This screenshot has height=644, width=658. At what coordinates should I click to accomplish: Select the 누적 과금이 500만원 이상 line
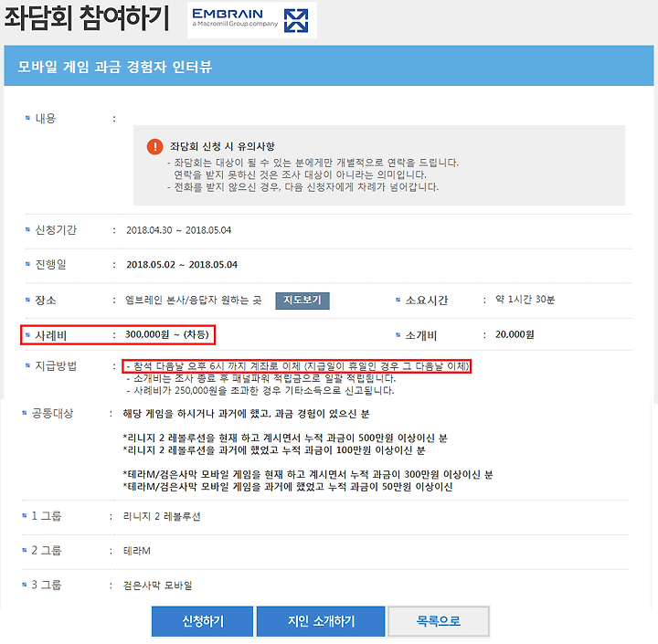285,438
